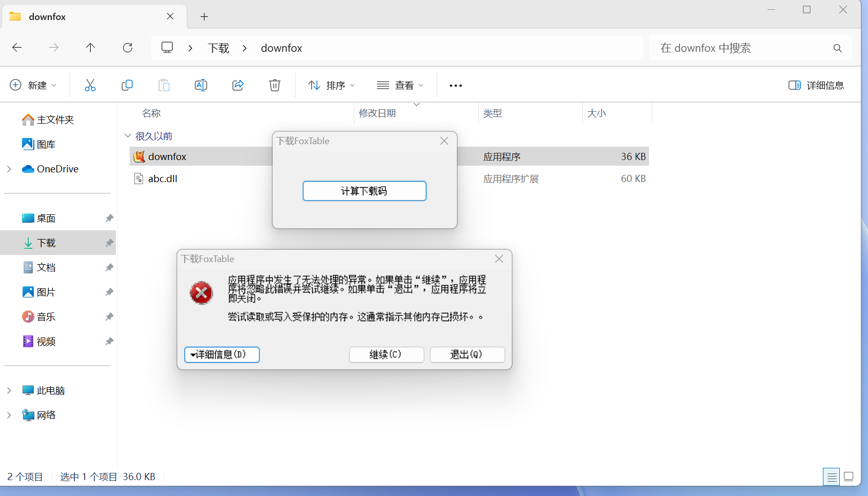Expand the 网络 tree node chevron
The image size is (868, 496).
[x=9, y=415]
